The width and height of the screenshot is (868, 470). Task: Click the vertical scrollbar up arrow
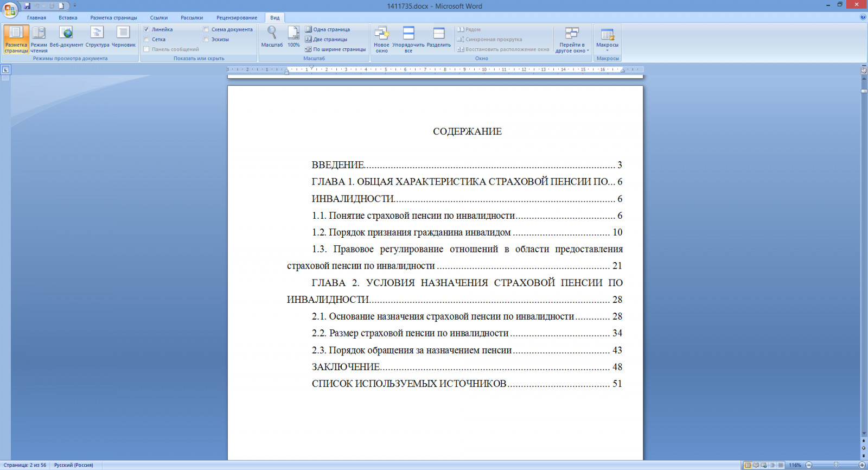coord(864,78)
